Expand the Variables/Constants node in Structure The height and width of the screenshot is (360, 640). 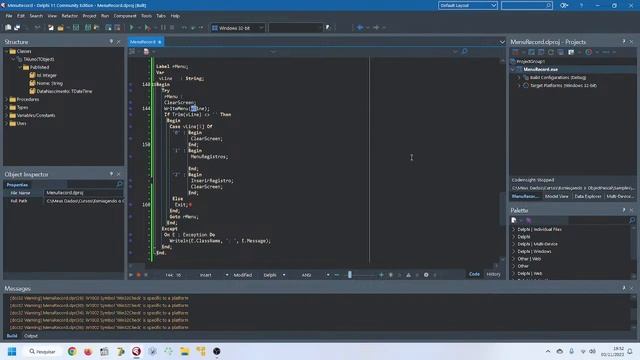7,116
